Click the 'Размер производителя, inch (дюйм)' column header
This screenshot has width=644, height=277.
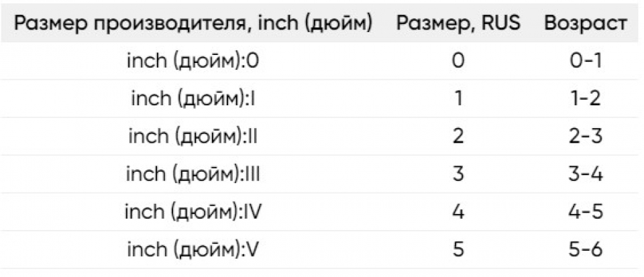click(193, 23)
